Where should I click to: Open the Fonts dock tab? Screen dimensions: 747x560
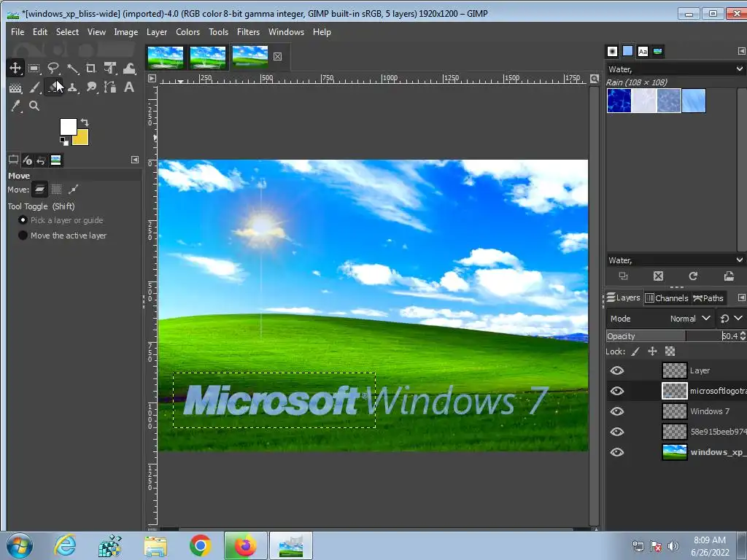coord(643,52)
